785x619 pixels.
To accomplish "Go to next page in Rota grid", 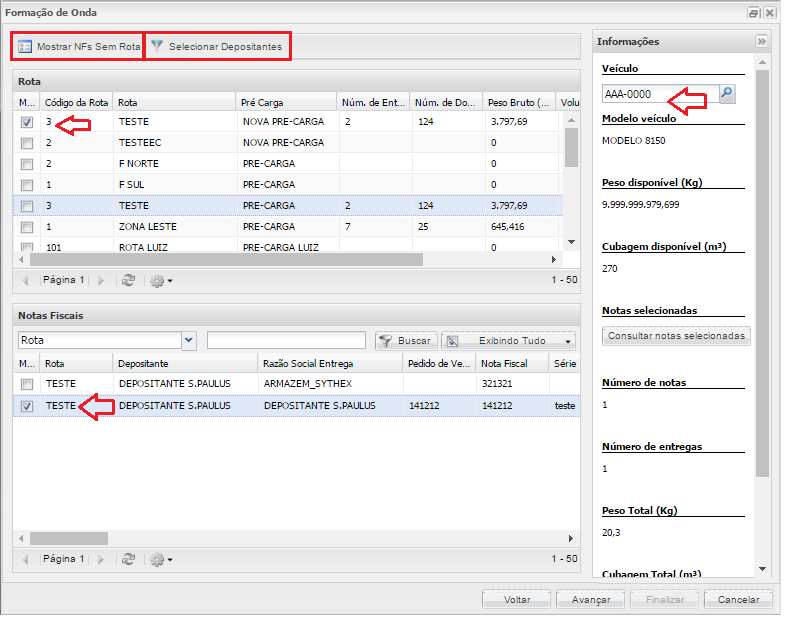I will [x=101, y=280].
